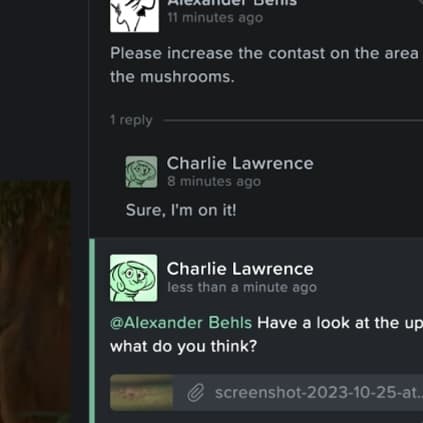Click Charlie Lawrence's small reply avatar
423x423 pixels.
click(141, 172)
